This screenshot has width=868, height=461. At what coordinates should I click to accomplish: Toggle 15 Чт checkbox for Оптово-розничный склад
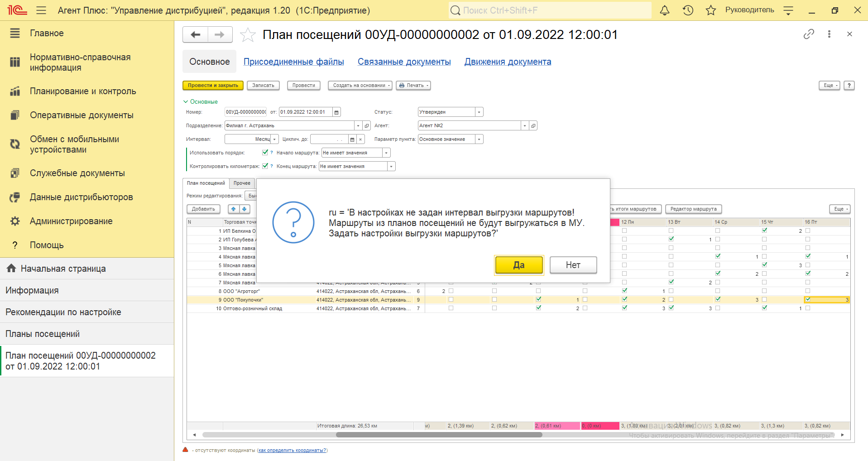(x=765, y=307)
